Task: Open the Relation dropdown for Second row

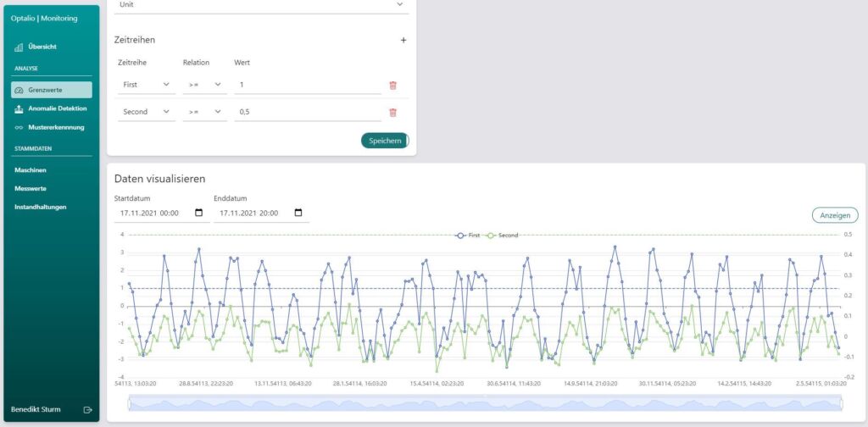Action: click(203, 112)
